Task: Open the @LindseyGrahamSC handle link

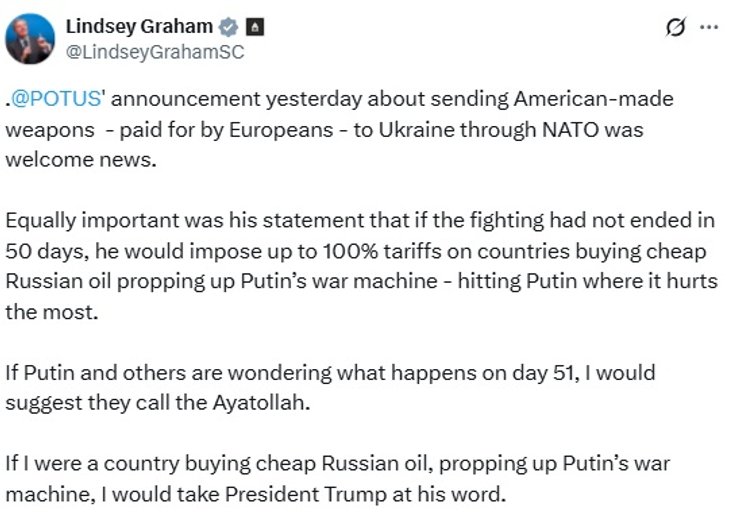Action: point(154,52)
